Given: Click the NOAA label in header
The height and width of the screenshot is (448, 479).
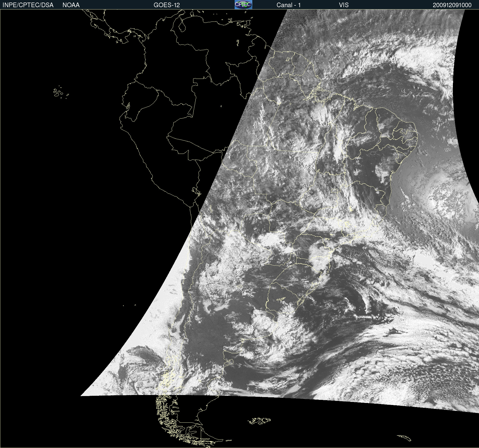Looking at the screenshot, I should point(71,5).
